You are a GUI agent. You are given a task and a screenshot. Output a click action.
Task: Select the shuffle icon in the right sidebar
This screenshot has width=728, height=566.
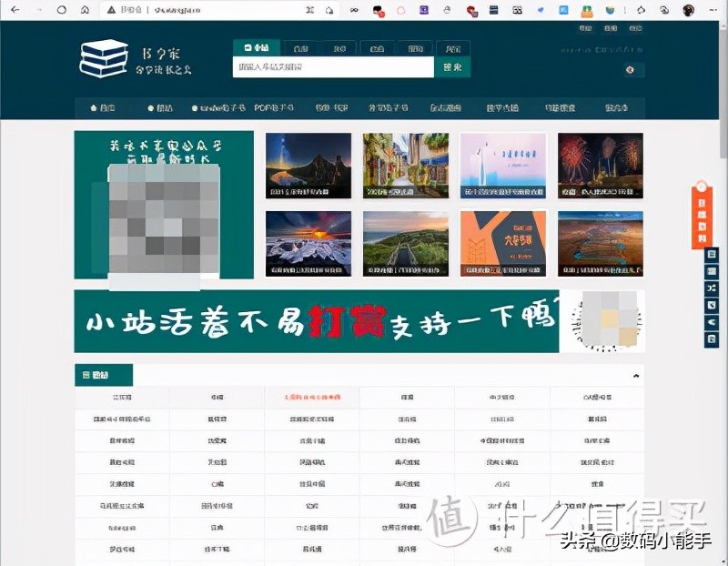pos(711,287)
